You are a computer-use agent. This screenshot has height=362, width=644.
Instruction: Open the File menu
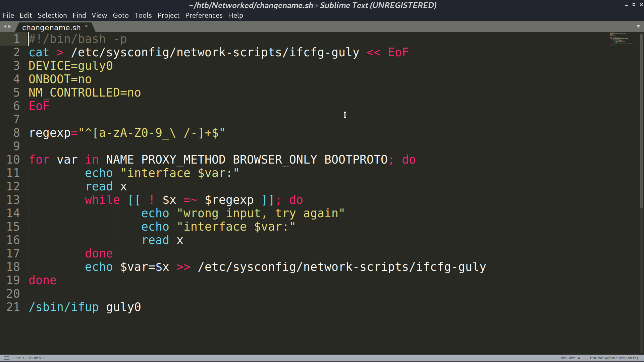[x=8, y=15]
